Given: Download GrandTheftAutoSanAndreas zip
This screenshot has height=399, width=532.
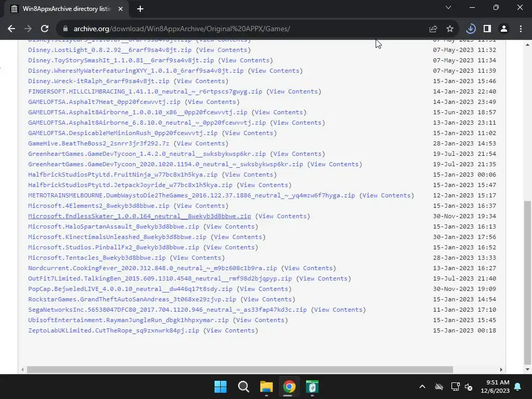Looking at the screenshot, I should 132,299.
